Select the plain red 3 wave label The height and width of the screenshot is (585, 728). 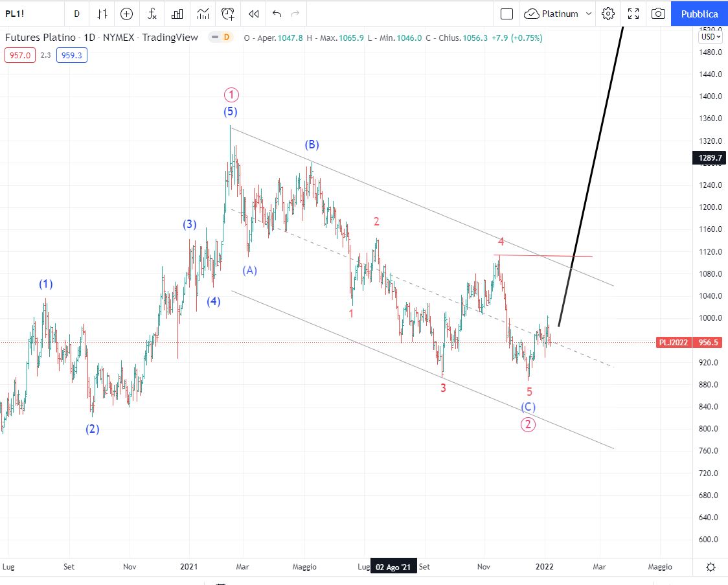[444, 387]
